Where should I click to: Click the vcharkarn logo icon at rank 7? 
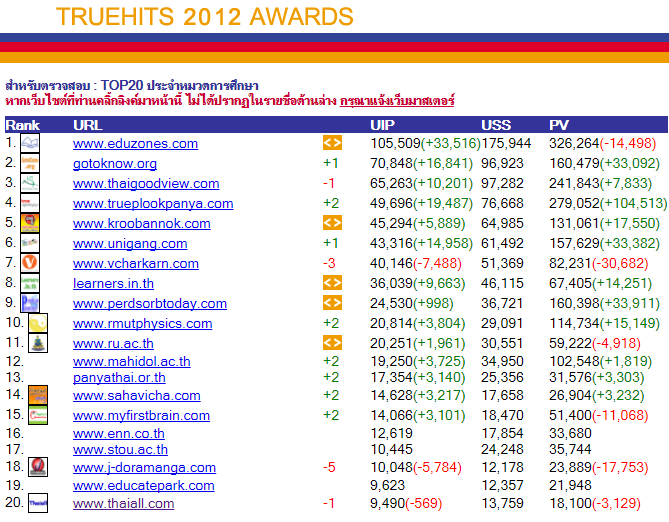coord(30,263)
